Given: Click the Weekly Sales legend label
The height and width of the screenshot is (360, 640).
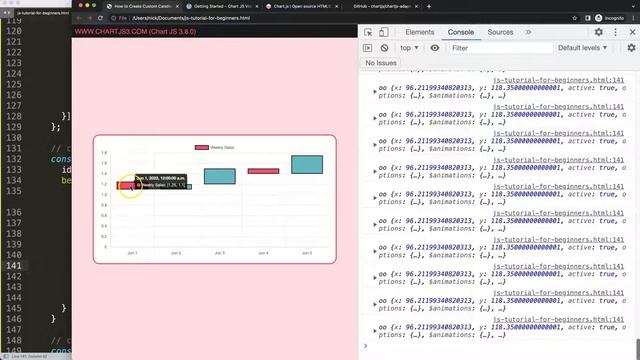Looking at the screenshot, I should click(222, 147).
